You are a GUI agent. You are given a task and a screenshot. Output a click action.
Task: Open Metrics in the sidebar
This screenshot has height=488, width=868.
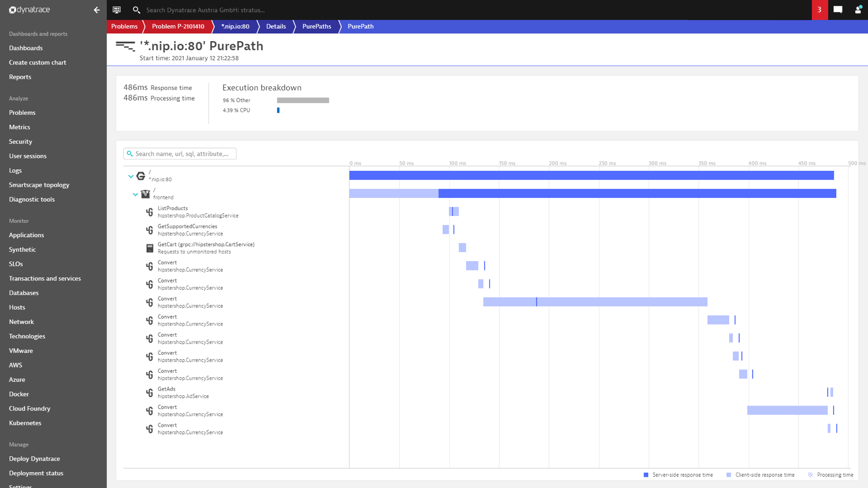[x=20, y=127]
